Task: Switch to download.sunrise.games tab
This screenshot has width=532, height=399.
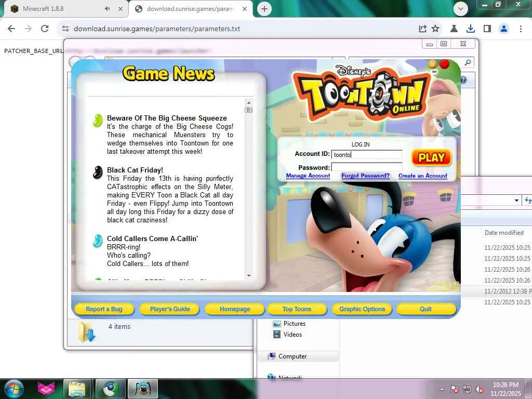Action: [190, 9]
